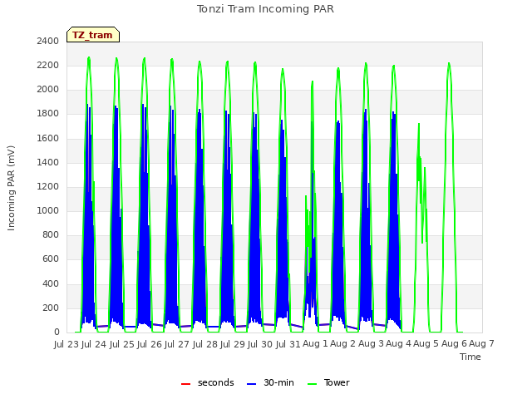Image resolution: width=532 pixels, height=399 pixels.
Task: Click the 600 y-axis tick label
Action: point(51,259)
